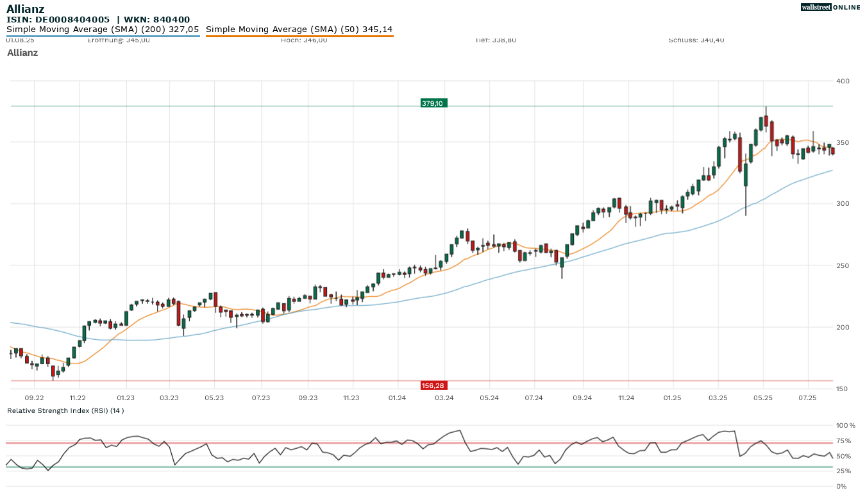Click the 05.24 x-axis label
This screenshot has width=865, height=504.
pyautogui.click(x=489, y=398)
